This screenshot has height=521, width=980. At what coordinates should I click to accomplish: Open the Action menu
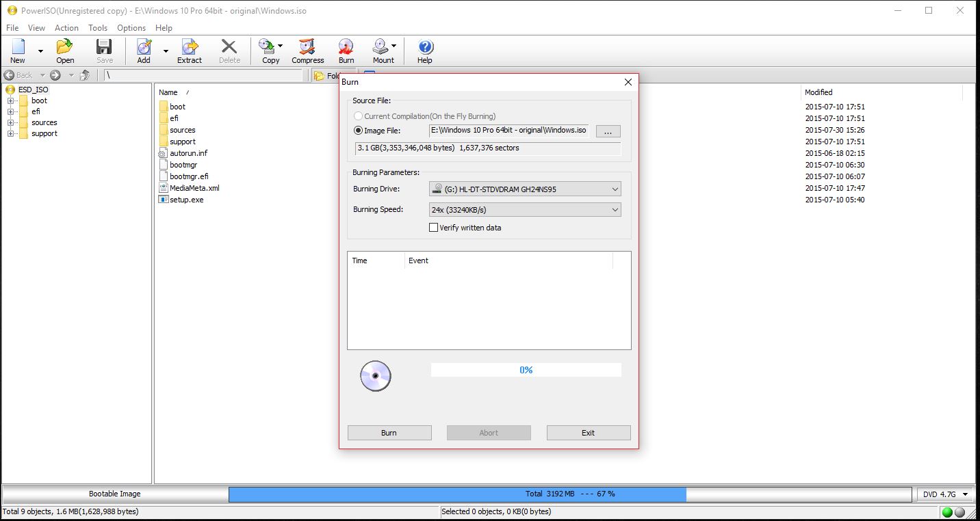coord(66,28)
